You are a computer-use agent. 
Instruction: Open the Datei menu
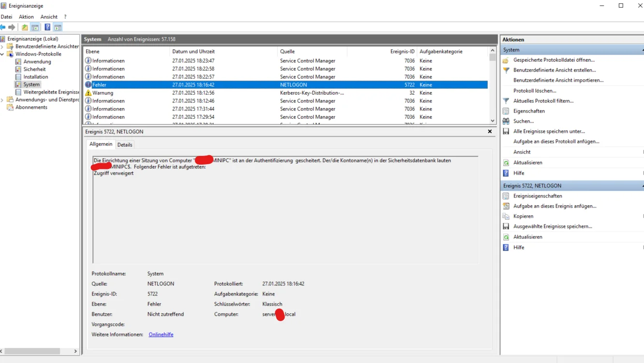pos(6,17)
